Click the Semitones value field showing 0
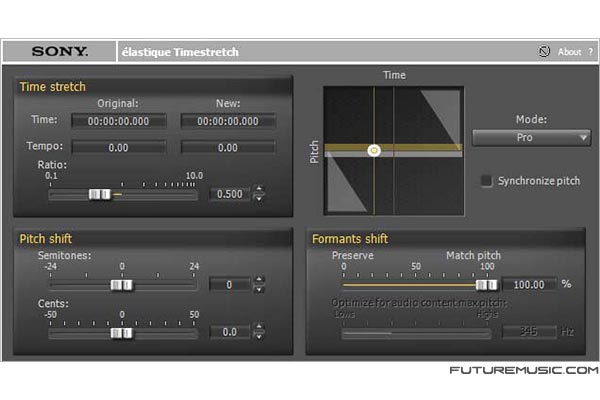This screenshot has width=600, height=400. coord(229,285)
